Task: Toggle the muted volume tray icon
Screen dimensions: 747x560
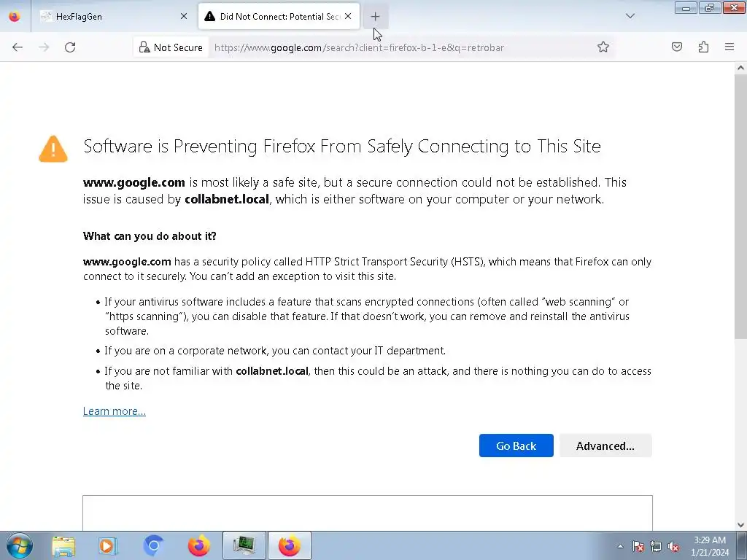Action: point(674,546)
